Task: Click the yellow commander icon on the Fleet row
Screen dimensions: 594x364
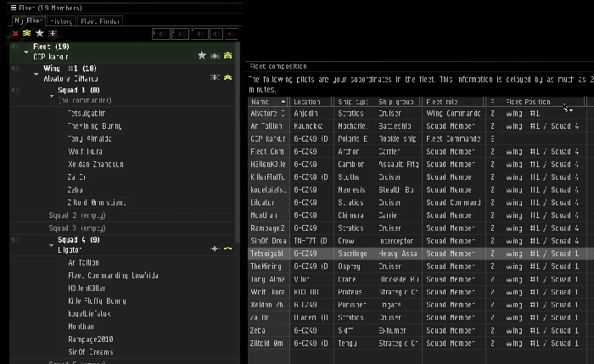Action: [227, 56]
